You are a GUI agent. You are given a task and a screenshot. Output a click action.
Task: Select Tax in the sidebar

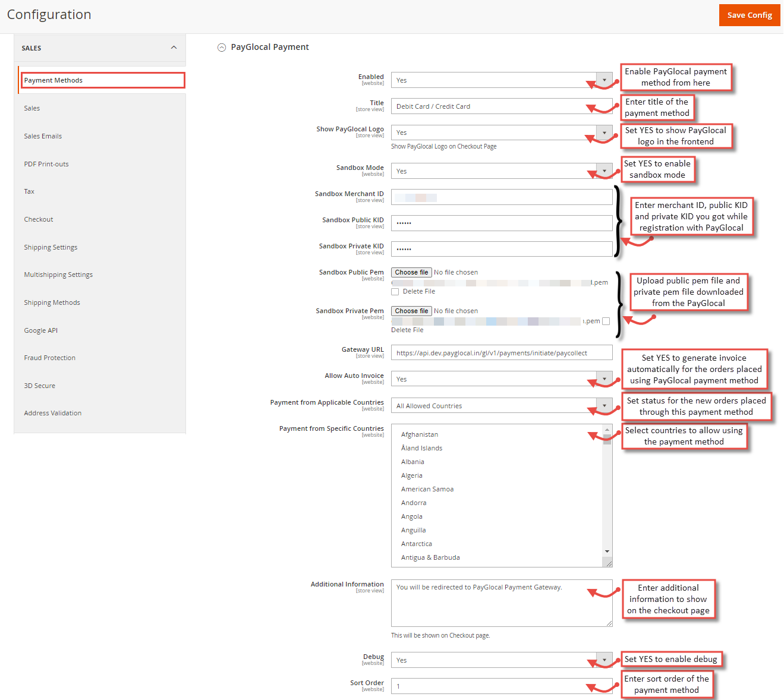pyautogui.click(x=29, y=191)
